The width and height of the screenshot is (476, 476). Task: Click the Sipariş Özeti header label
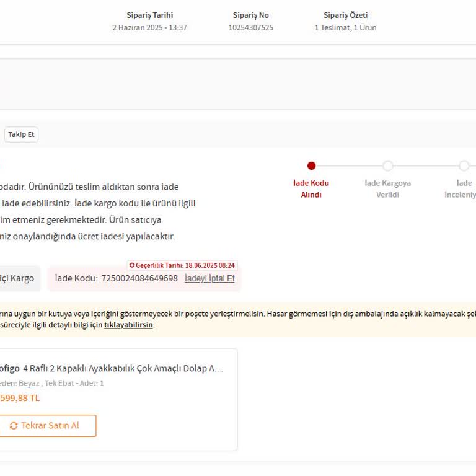click(345, 15)
